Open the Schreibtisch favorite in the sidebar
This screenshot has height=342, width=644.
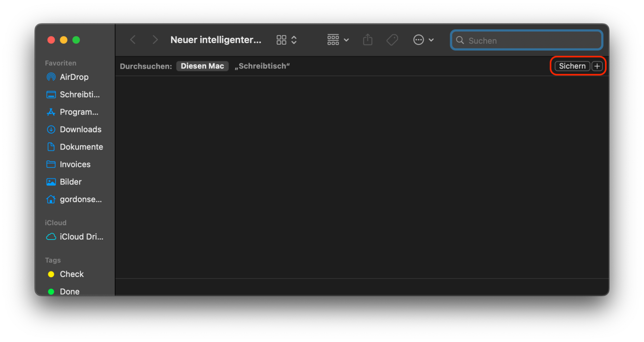pos(80,94)
